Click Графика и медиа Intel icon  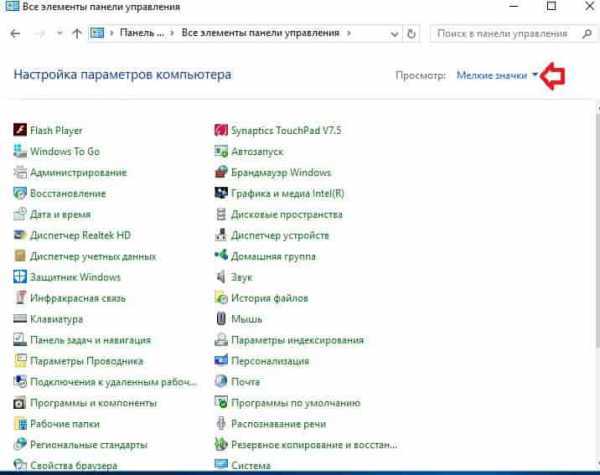click(221, 193)
